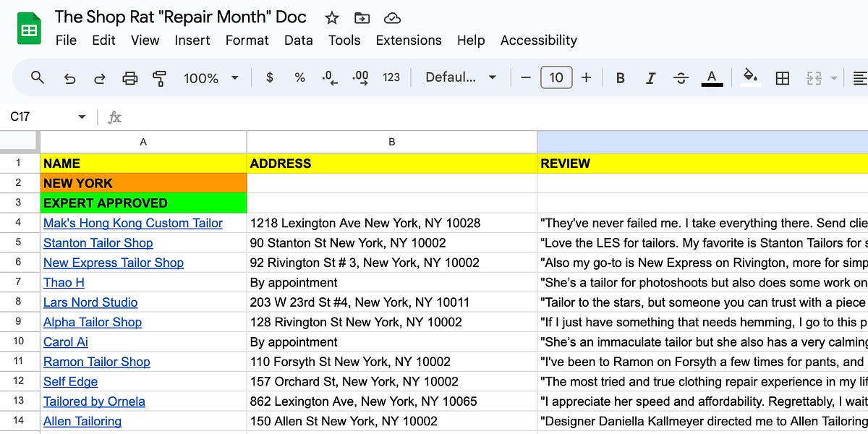The height and width of the screenshot is (434, 868).
Task: Expand the Name box dropdown arrow
Action: pos(82,117)
